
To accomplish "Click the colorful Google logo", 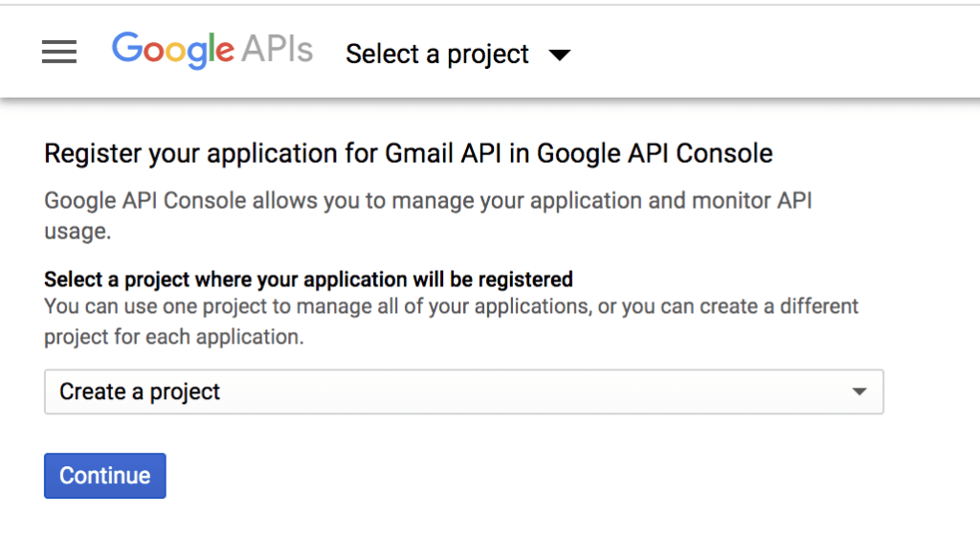I will [172, 50].
